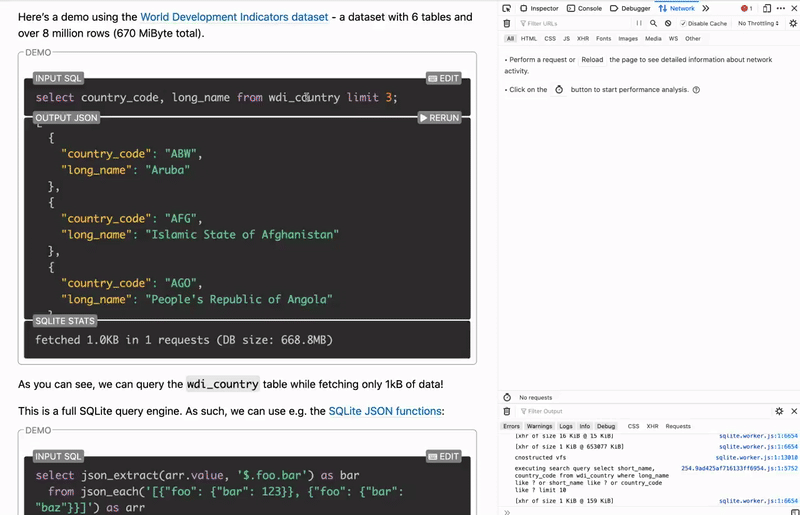Click into the wdi_country SQL query code
This screenshot has height=515, width=800.
click(x=216, y=97)
